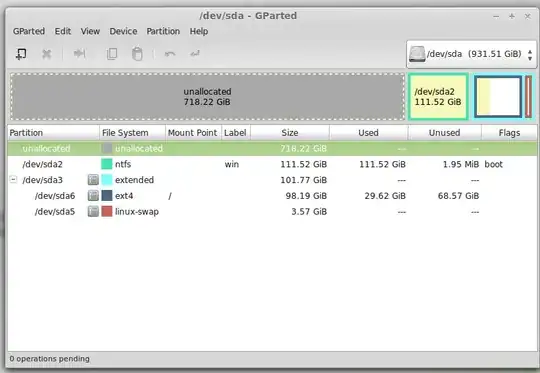540x373 pixels.
Task: Select the unallocated 718.22 GiB graphical block
Action: pos(207,97)
